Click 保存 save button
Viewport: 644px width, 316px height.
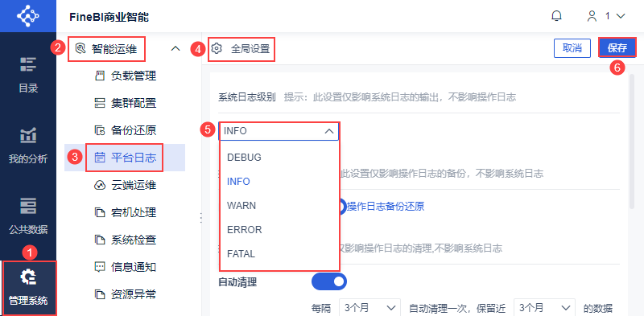pyautogui.click(x=617, y=48)
